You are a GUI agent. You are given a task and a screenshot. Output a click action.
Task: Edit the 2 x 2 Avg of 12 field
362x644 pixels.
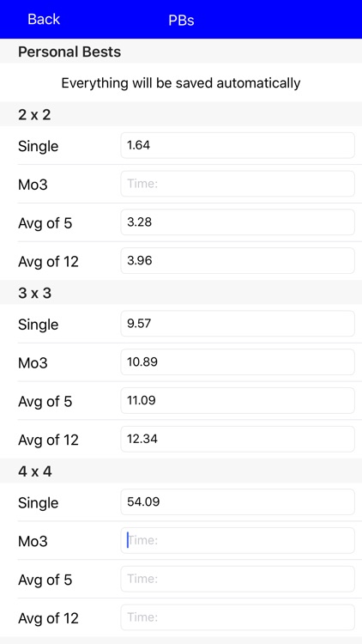pyautogui.click(x=238, y=261)
